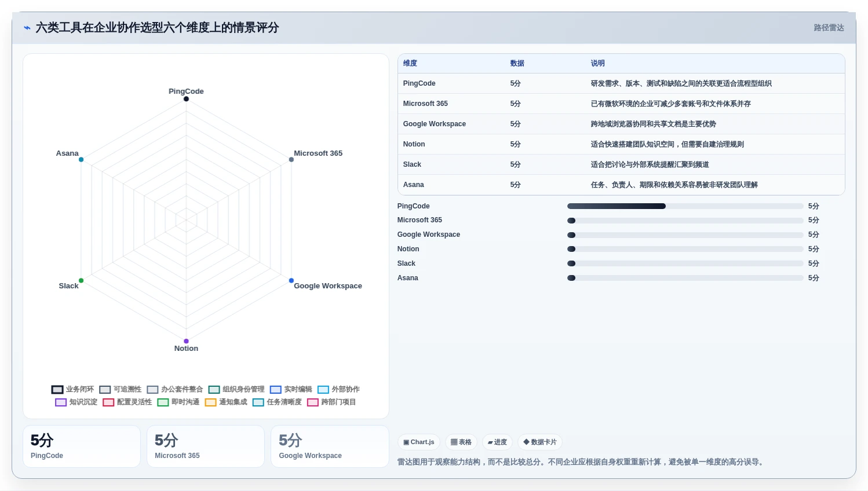This screenshot has height=491, width=868.
Task: Toggle the 即时沟通 legend series
Action: pos(178,402)
